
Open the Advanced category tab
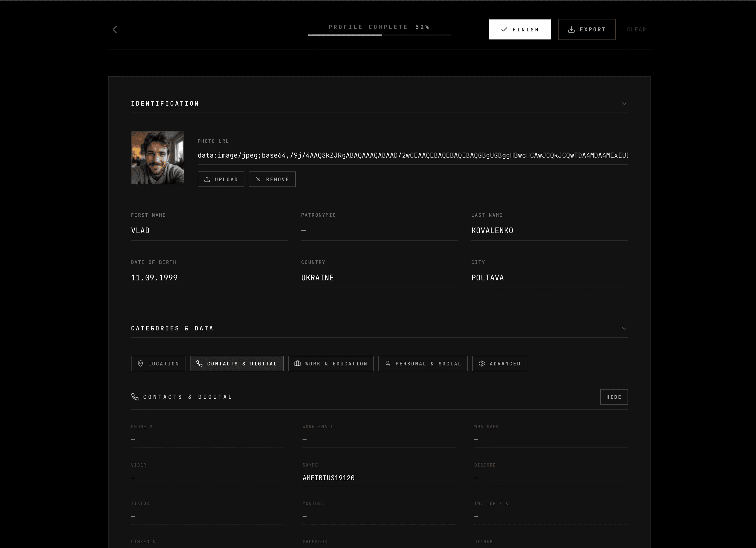click(x=499, y=363)
